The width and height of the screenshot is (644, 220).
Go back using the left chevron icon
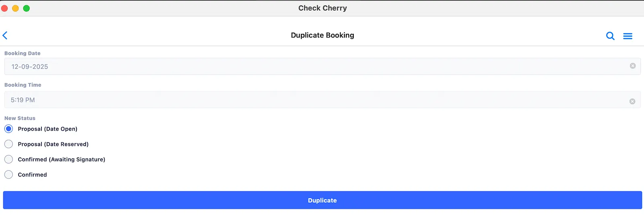point(5,35)
